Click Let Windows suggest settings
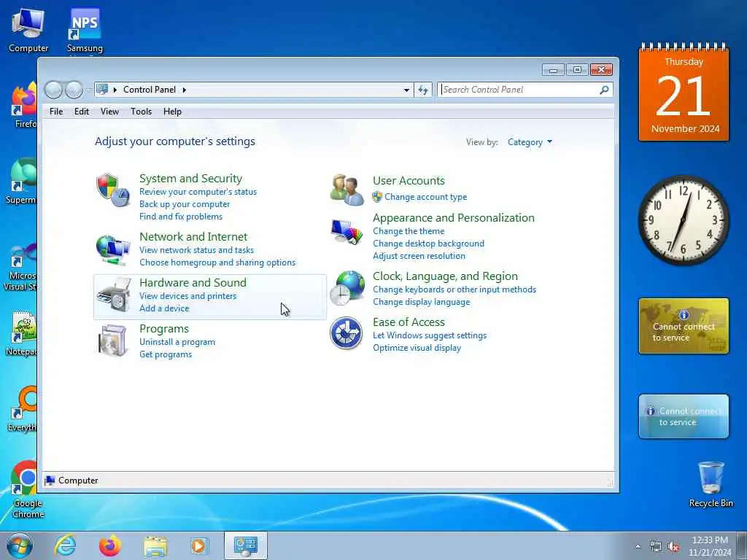Screen dimensions: 747x560 430,335
